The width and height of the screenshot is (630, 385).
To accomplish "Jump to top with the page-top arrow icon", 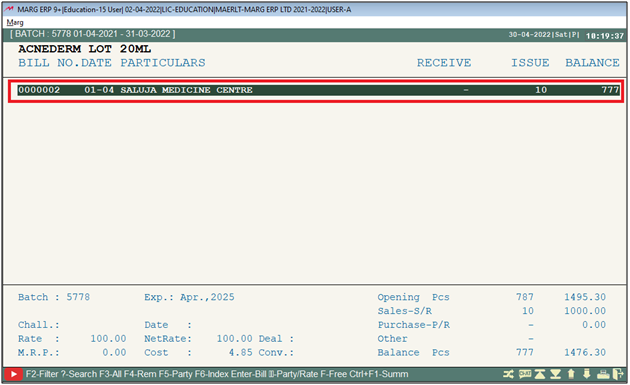I will point(540,374).
